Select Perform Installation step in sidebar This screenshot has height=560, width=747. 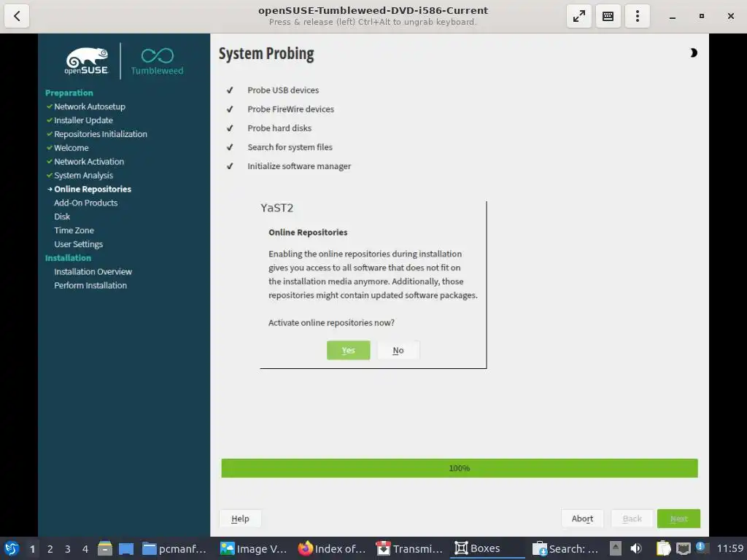(90, 286)
